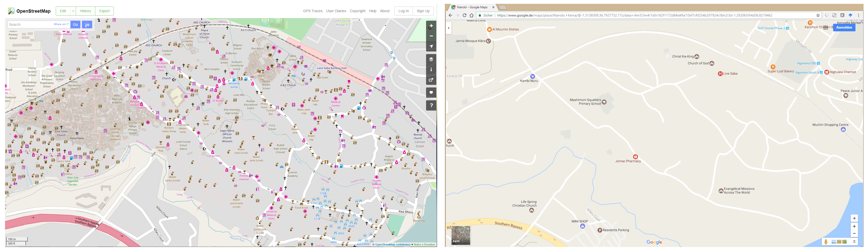Screen dimensions: 868x252
Task: Toggle the bookmark star in the address bar
Action: (818, 15)
